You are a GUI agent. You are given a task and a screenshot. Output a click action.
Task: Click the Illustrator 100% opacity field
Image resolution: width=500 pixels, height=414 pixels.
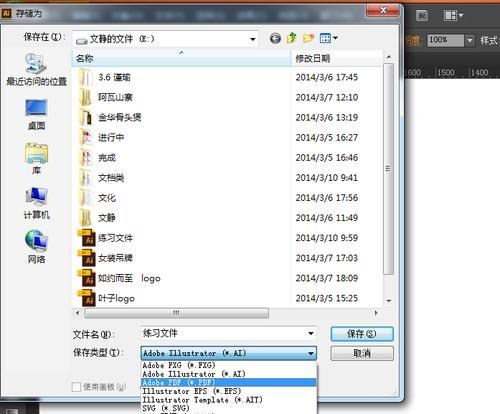tap(446, 41)
